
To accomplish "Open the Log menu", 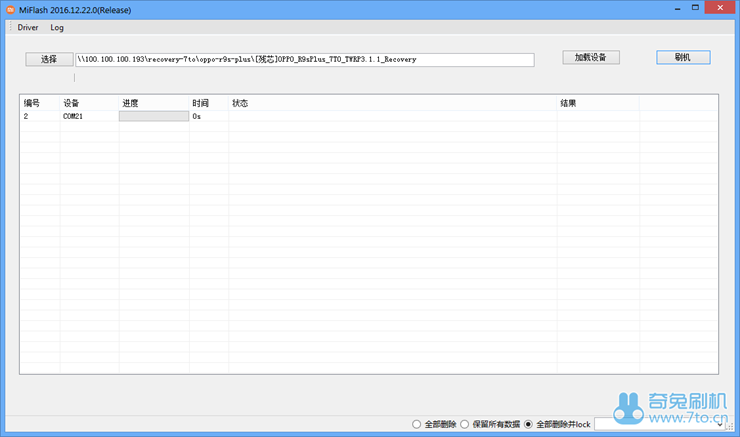I will pyautogui.click(x=57, y=27).
